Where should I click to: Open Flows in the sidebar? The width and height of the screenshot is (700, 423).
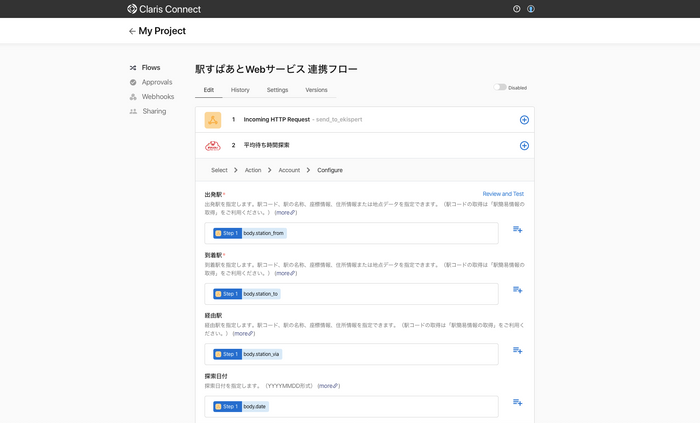151,68
